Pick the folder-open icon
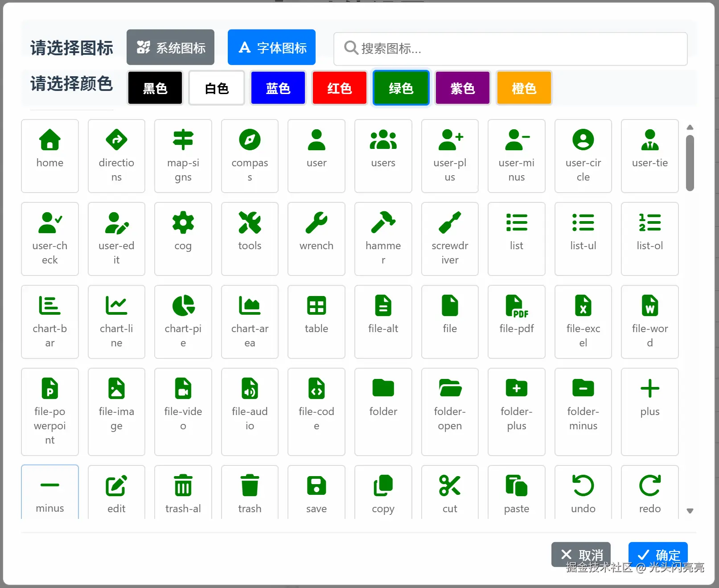Screen dimensions: 719x588 coord(449,411)
